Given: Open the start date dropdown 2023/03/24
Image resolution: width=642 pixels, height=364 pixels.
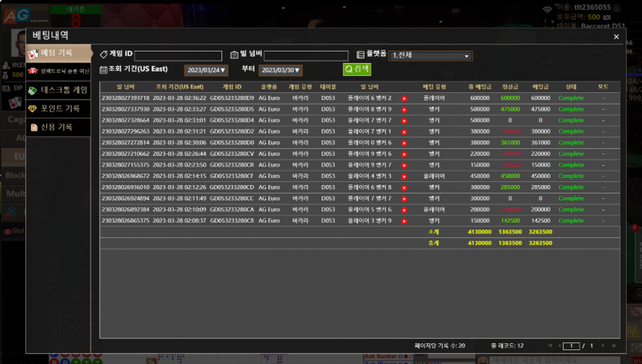Looking at the screenshot, I should (206, 71).
